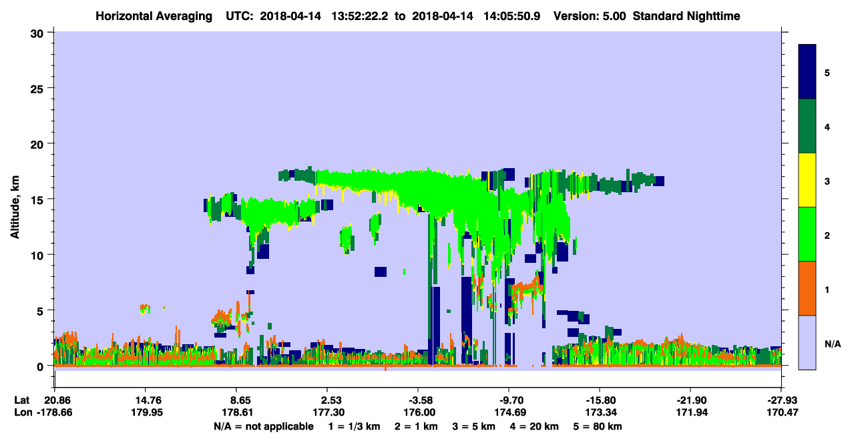Click 'Version: 5.00 Standard Nighttime' text
The width and height of the screenshot is (868, 445).
647,15
